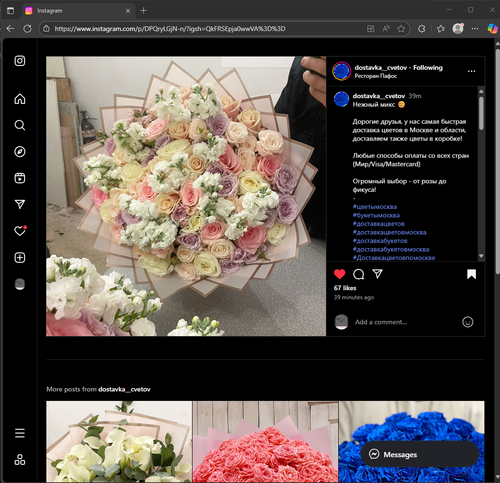
Task: Open browser Settings and more menu
Action: coord(475,29)
